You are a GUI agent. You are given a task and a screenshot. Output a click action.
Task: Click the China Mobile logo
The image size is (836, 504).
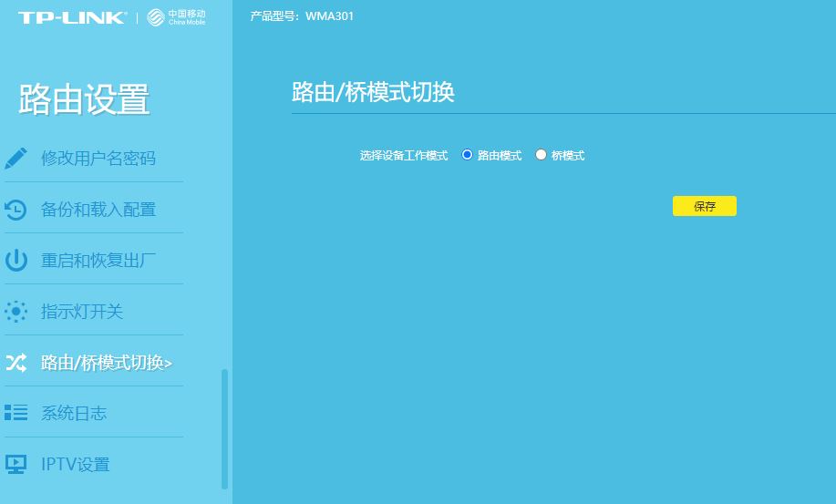click(177, 17)
